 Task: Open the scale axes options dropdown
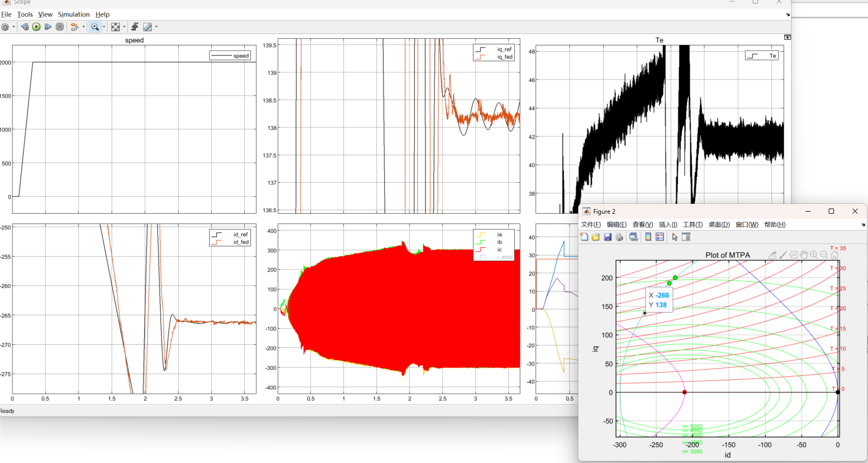[124, 27]
